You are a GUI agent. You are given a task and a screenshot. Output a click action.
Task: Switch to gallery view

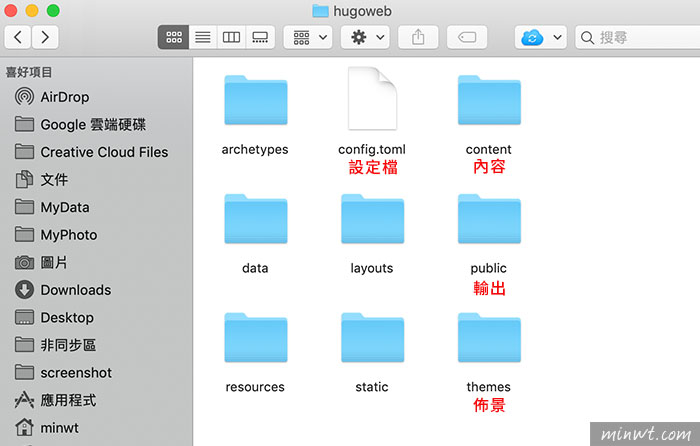[x=260, y=37]
